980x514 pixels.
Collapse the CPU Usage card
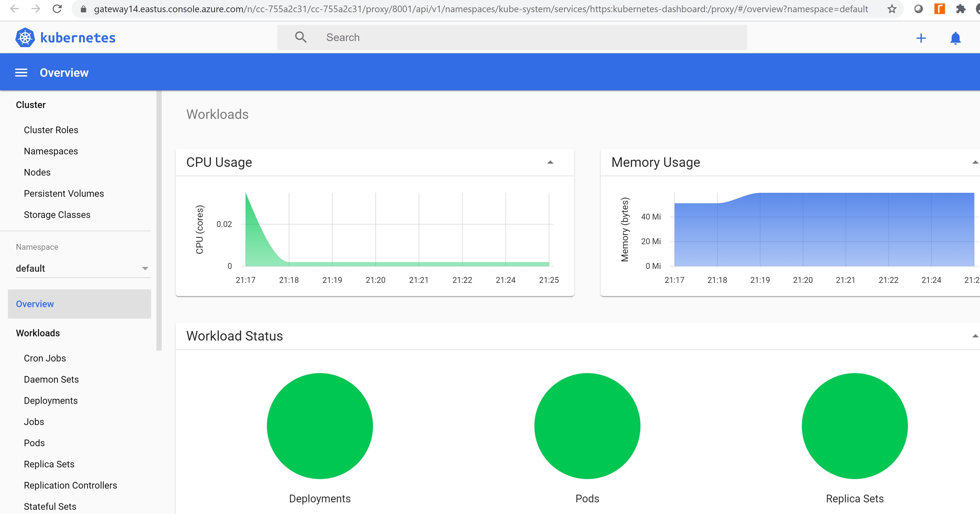coord(550,162)
